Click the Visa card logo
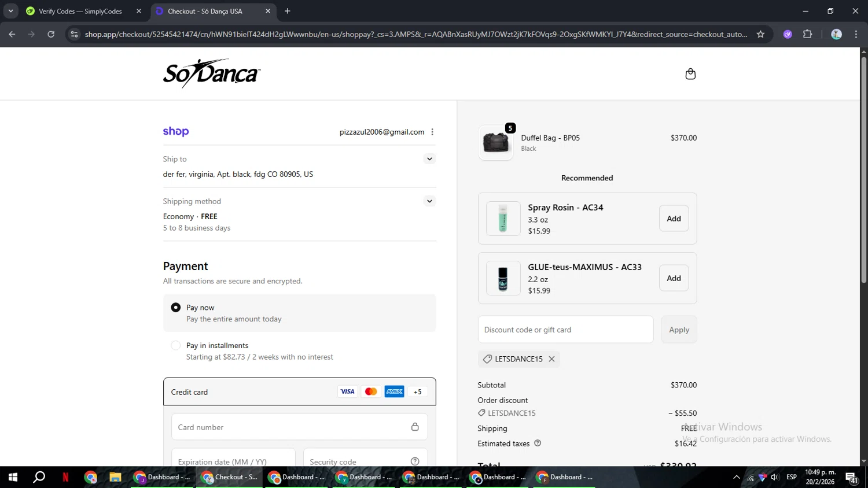Image resolution: width=868 pixels, height=488 pixels. point(347,391)
